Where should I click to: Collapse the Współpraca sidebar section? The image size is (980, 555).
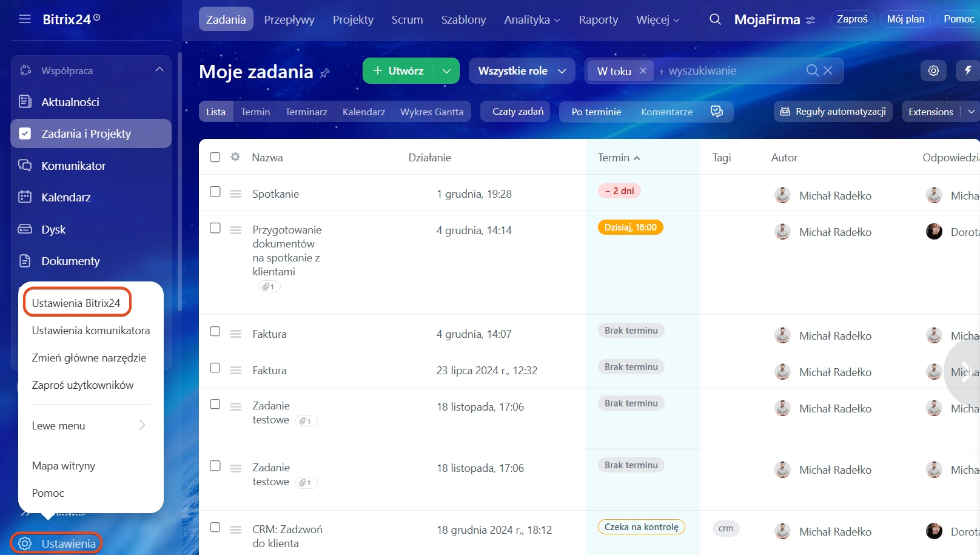(x=159, y=70)
